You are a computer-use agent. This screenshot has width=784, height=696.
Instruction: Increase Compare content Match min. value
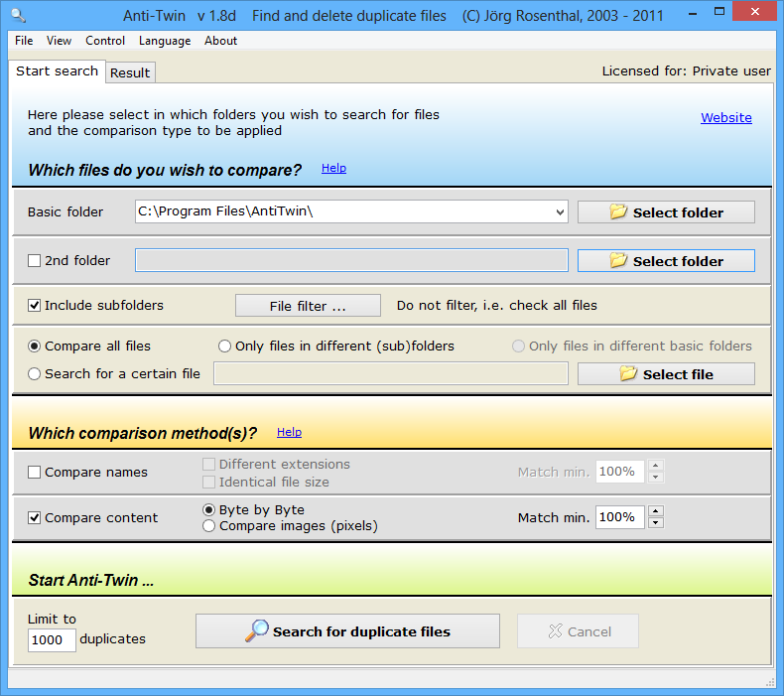[656, 511]
